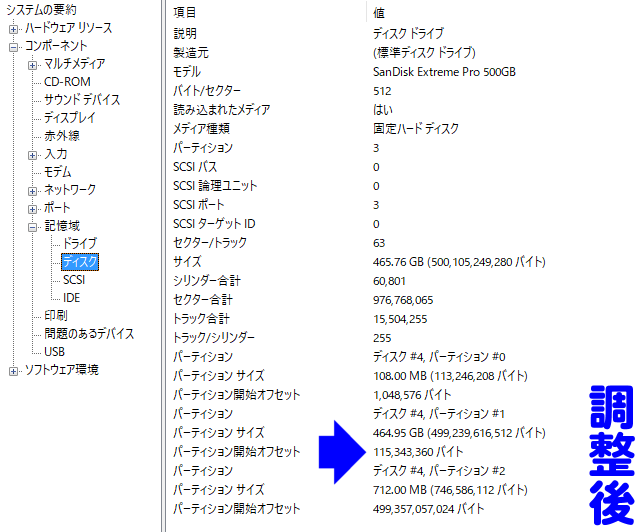Click the SanDisk Extreme Pro 500GB value
Screen dimensions: 643x532
(444, 72)
